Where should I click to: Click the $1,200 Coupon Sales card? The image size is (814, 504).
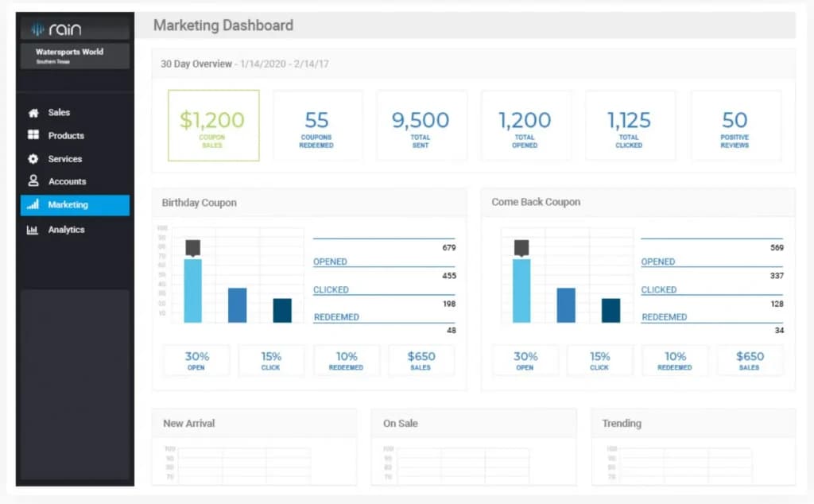[x=213, y=125]
